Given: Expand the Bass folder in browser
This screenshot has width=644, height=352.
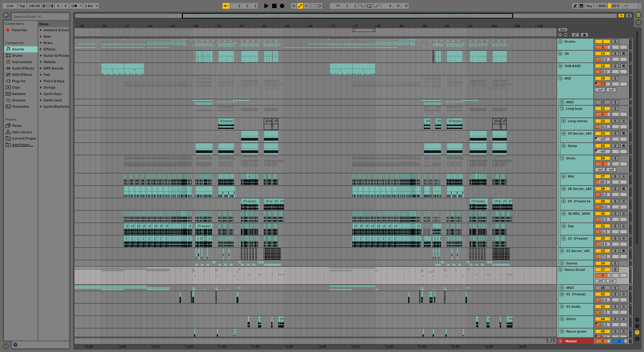Looking at the screenshot, I should click(41, 36).
